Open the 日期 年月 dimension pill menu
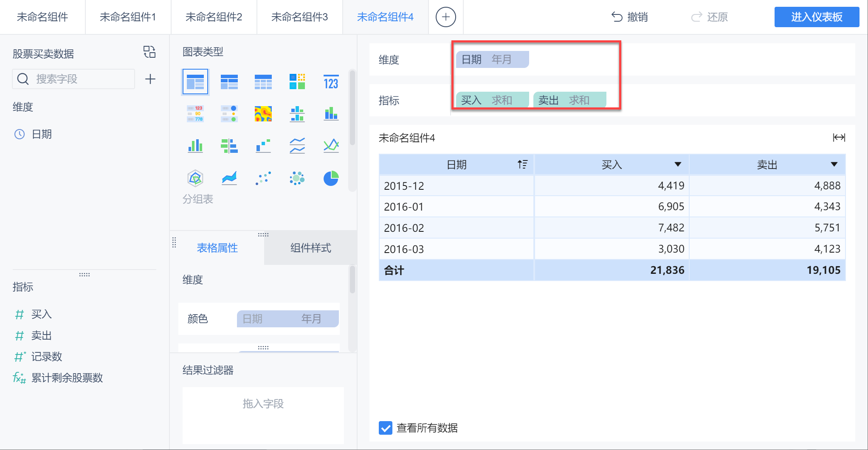The image size is (868, 450). pos(492,59)
